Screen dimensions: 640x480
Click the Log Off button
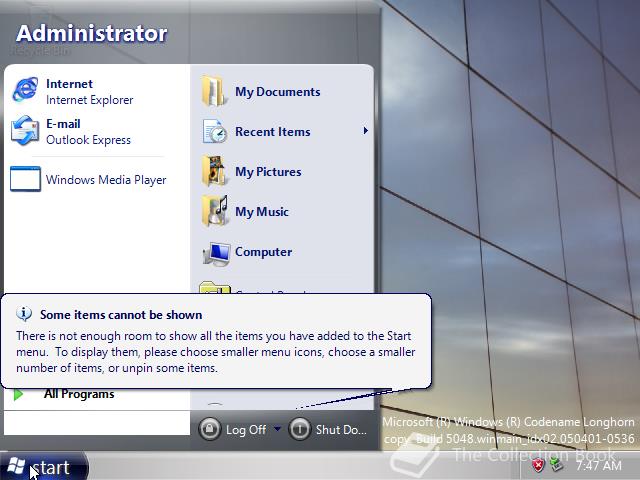[x=234, y=429]
